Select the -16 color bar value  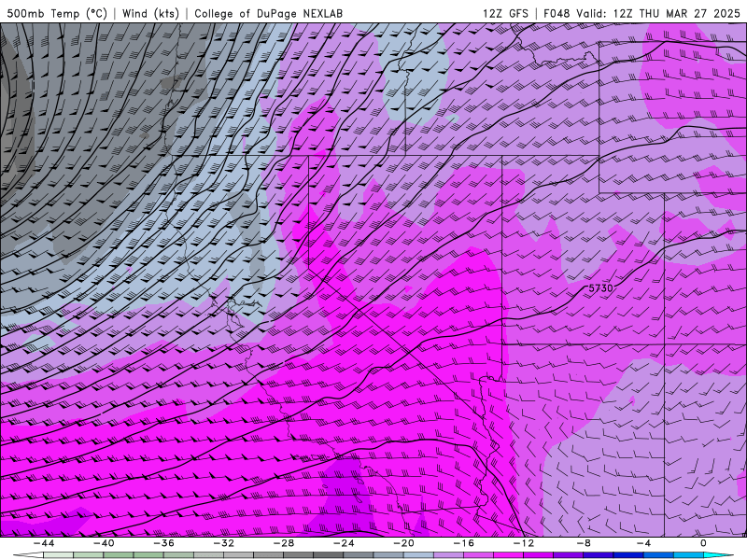[x=463, y=543]
